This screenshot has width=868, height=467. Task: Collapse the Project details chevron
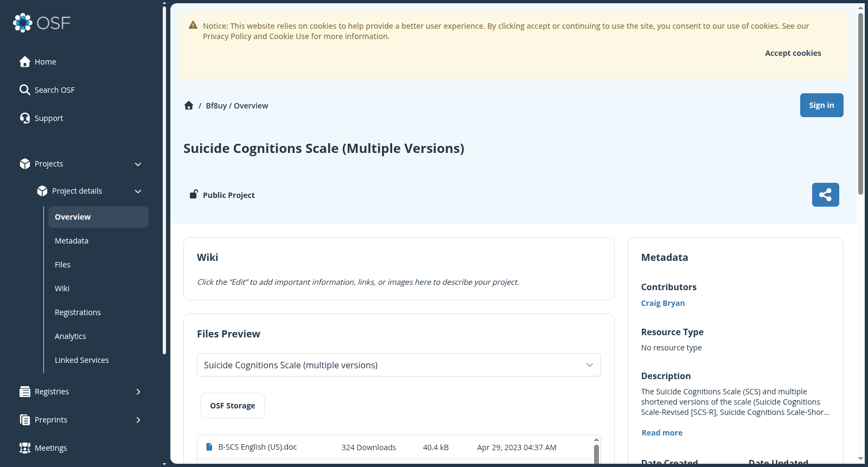pyautogui.click(x=138, y=191)
